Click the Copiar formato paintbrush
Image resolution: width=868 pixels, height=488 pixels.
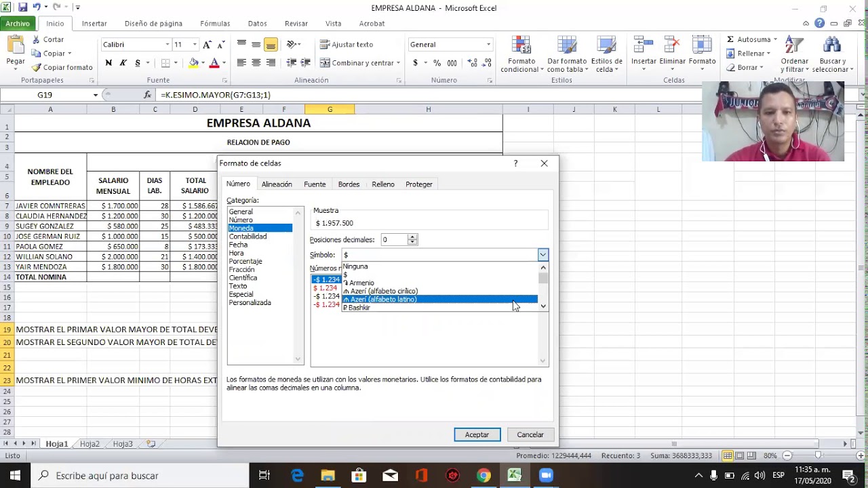37,67
